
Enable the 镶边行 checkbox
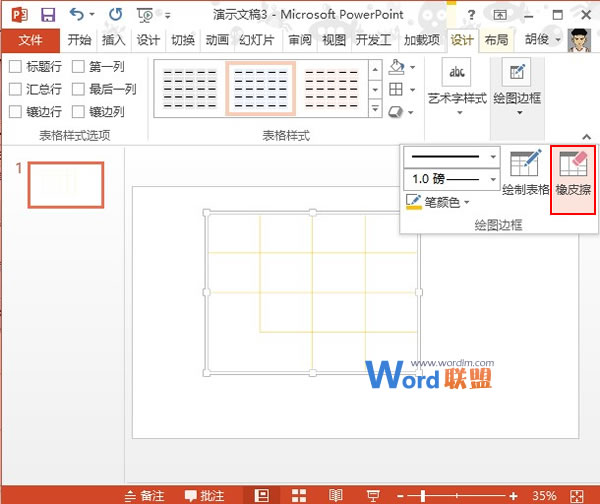tap(15, 112)
